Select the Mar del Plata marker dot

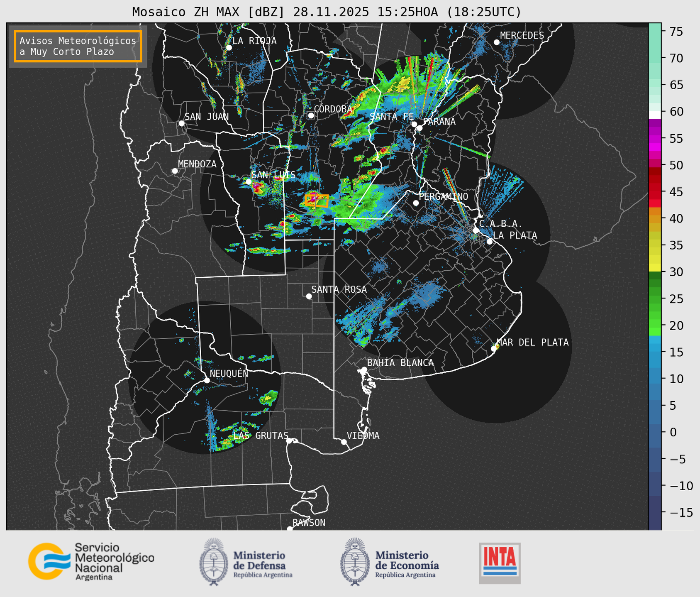(x=493, y=349)
